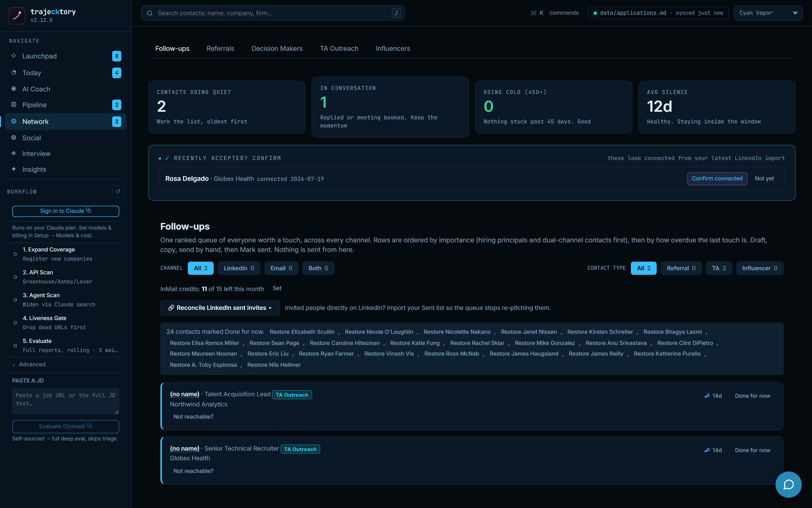The width and height of the screenshot is (812, 508).
Task: Open the Cyan Vapor theme dropdown
Action: (x=768, y=13)
